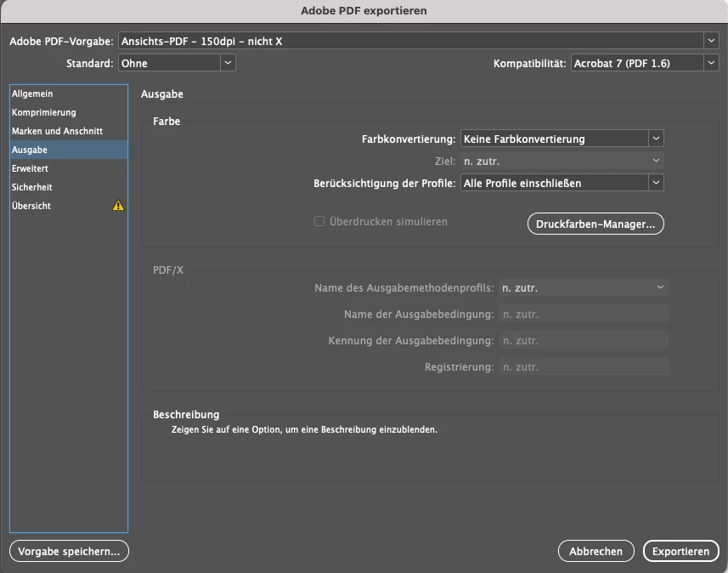
Task: Open Berücksichtigung der Profile dropdown
Action: (x=562, y=183)
